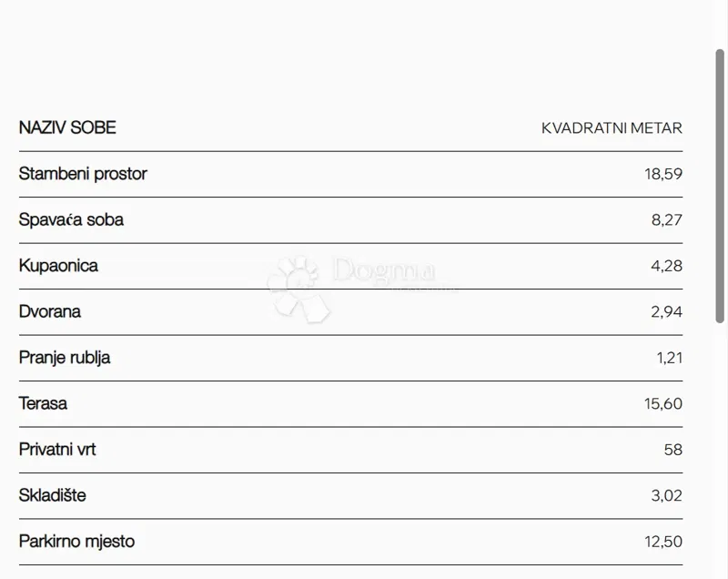Select the NAZIV SOBE column header
This screenshot has width=728, height=579.
coord(67,127)
